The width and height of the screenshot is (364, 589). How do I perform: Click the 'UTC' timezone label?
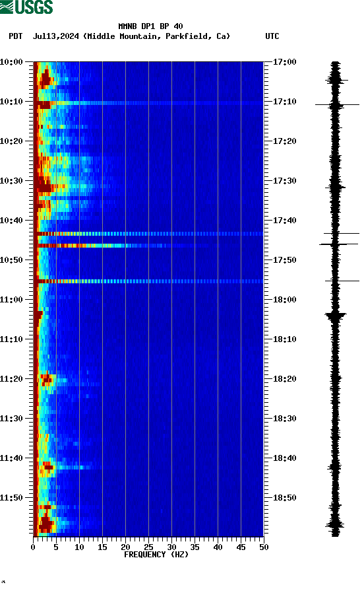pos(272,36)
